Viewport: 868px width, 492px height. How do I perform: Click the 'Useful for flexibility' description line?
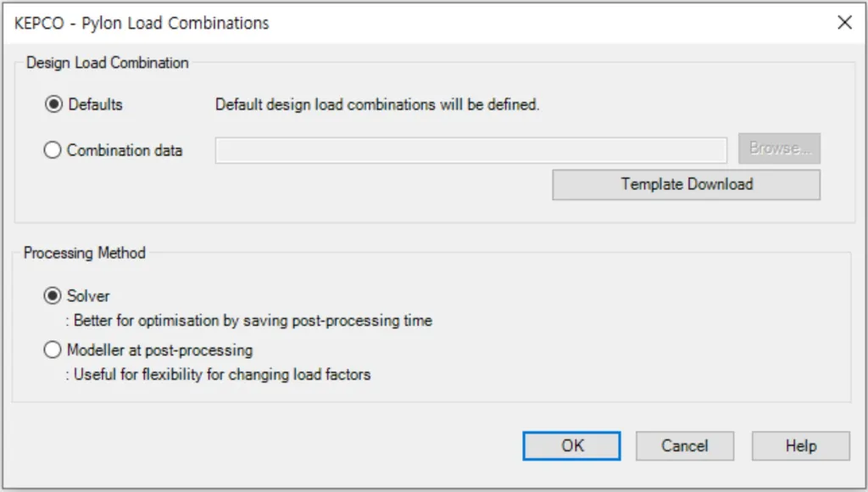tap(219, 374)
